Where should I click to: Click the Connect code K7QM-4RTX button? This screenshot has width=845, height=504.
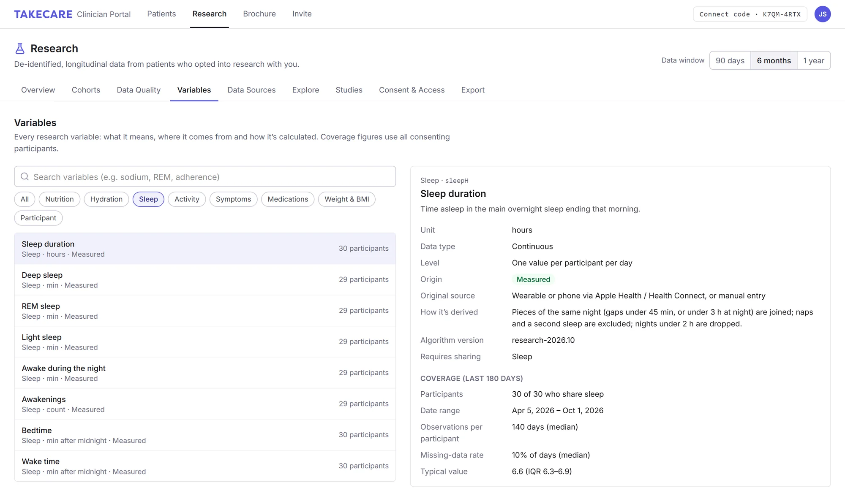(750, 14)
